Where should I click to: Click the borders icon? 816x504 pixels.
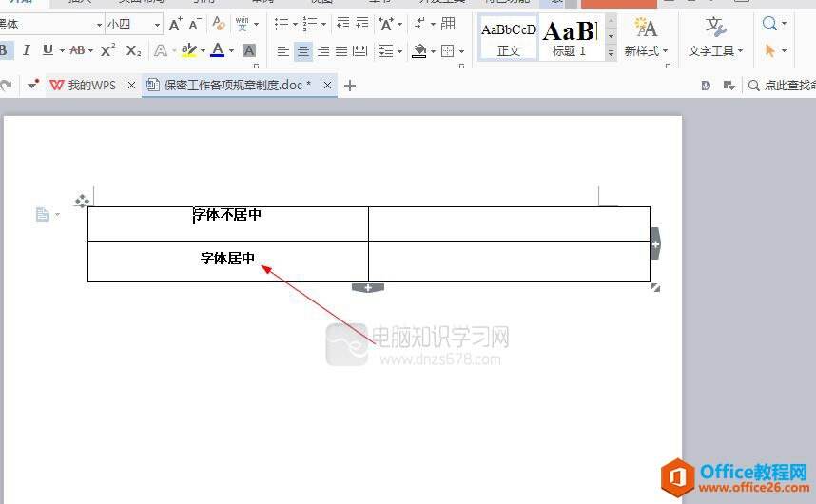447,51
